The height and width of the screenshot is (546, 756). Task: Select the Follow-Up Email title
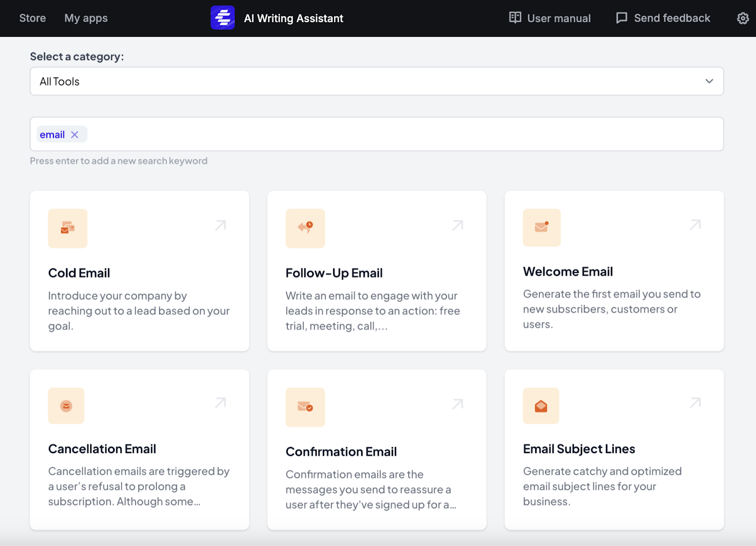[334, 273]
